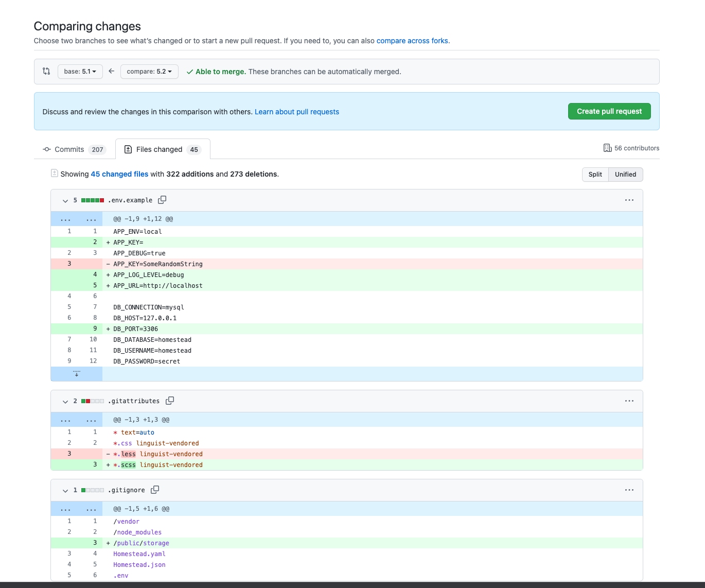Switch to the Files changed tab
Image resolution: width=705 pixels, height=588 pixels.
[x=163, y=149]
